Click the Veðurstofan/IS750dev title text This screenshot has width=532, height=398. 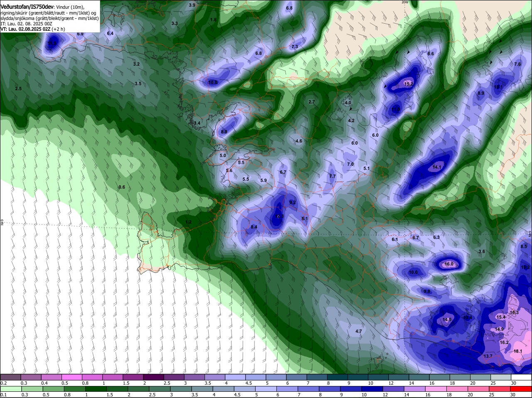coord(27,7)
